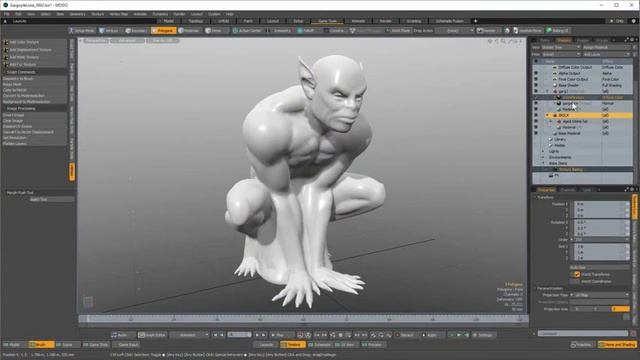Toggle visibility of Base Shader layer

pos(536,85)
